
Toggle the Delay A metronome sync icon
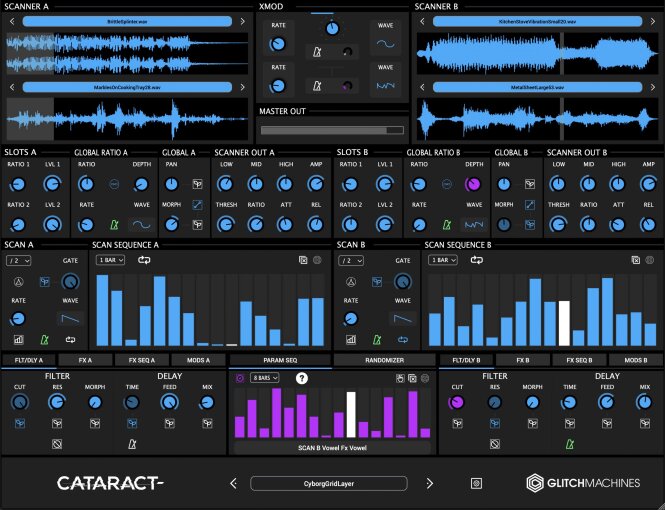[132, 444]
